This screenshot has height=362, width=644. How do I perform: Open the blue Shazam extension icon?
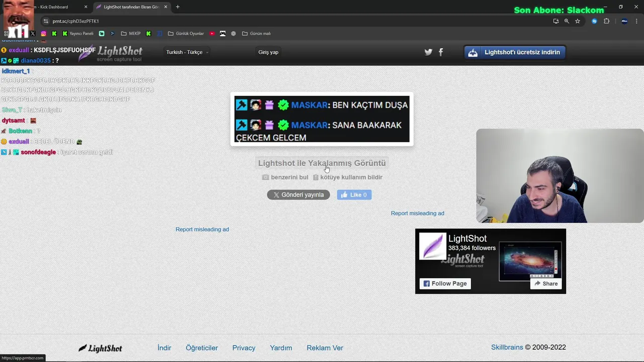(x=594, y=21)
